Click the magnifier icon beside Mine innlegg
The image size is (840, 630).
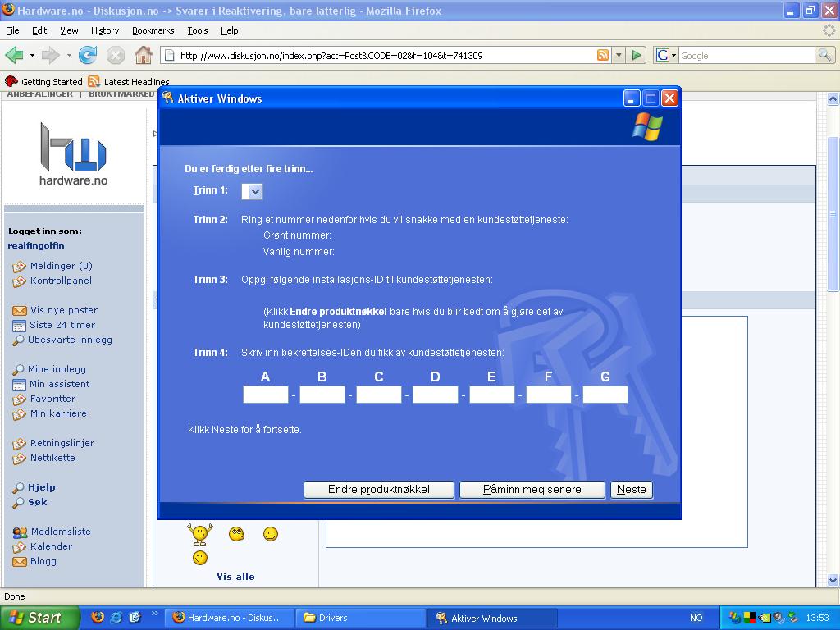18,369
